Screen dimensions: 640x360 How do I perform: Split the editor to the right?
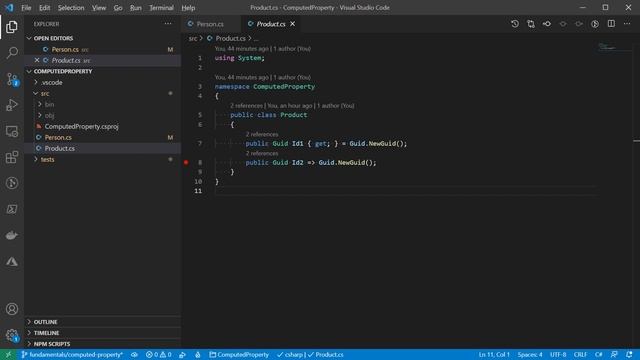point(611,24)
